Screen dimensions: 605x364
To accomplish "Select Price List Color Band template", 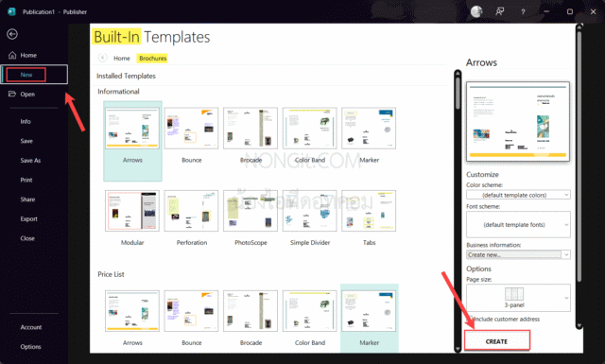I will [x=310, y=318].
